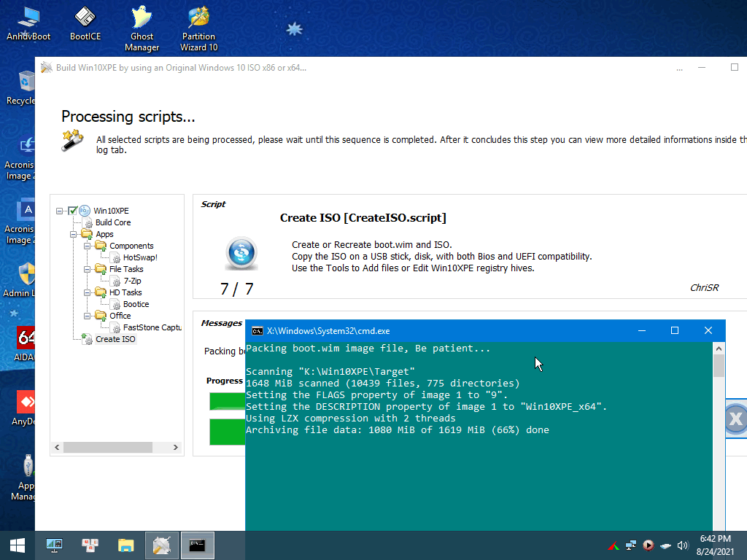Select the Bootice script in tree
Viewport: 747px width, 560px height.
[136, 304]
